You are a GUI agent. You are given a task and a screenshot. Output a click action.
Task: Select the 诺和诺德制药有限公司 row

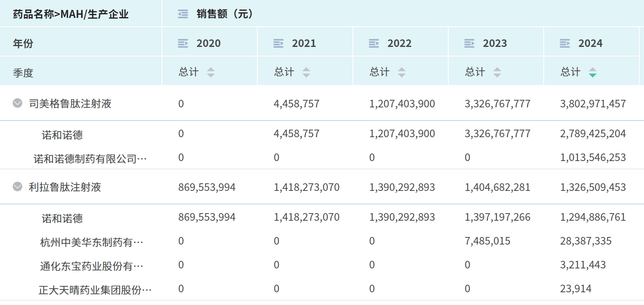90,159
